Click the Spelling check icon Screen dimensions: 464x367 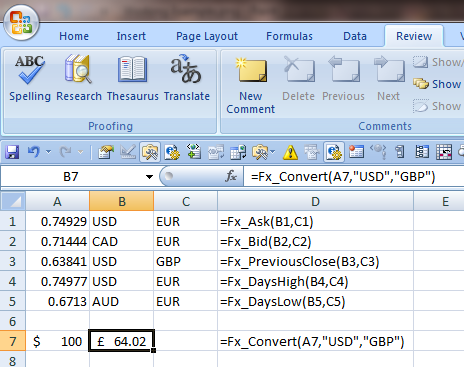30,78
